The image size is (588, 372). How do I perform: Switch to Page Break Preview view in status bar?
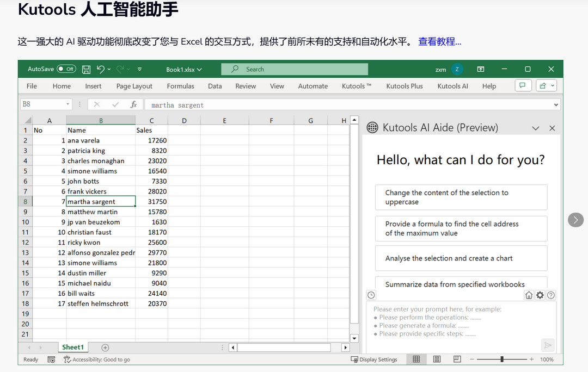(x=456, y=359)
